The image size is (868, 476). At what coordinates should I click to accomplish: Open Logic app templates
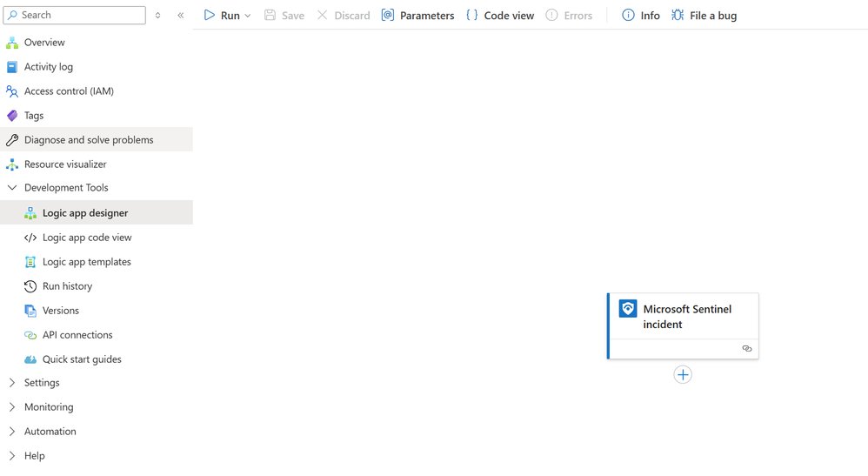tap(97, 262)
